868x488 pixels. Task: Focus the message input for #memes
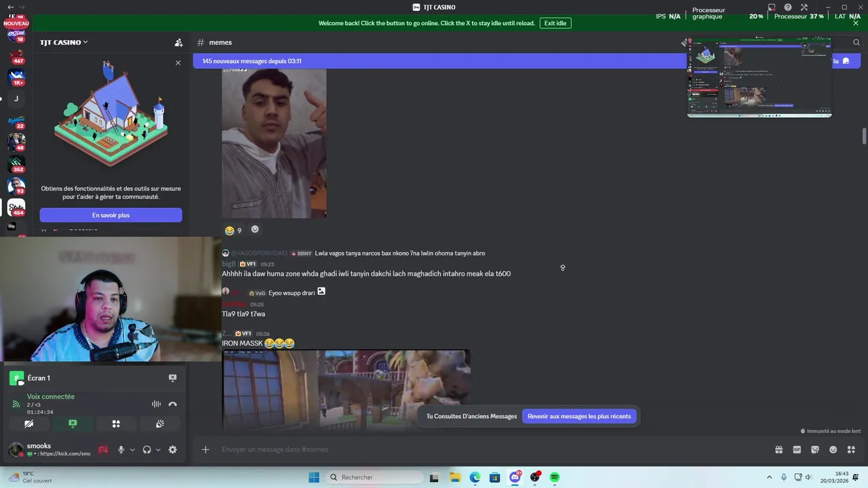point(492,449)
